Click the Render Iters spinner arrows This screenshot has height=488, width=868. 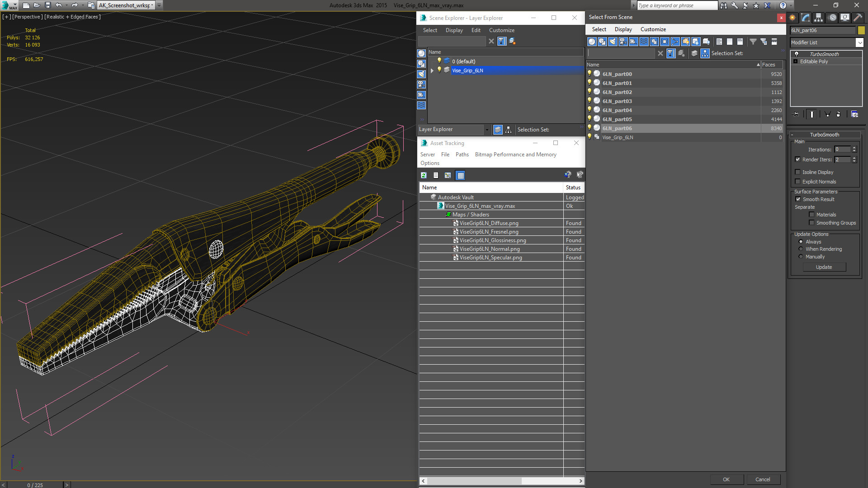(854, 160)
